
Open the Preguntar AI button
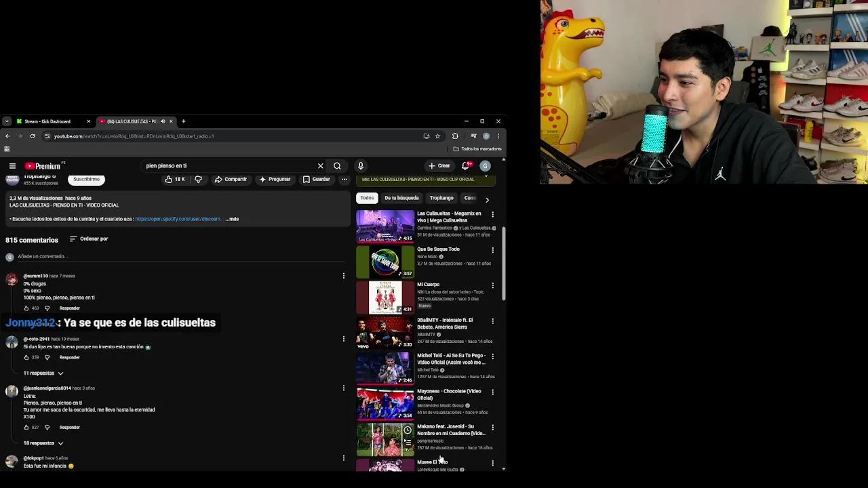click(x=275, y=180)
